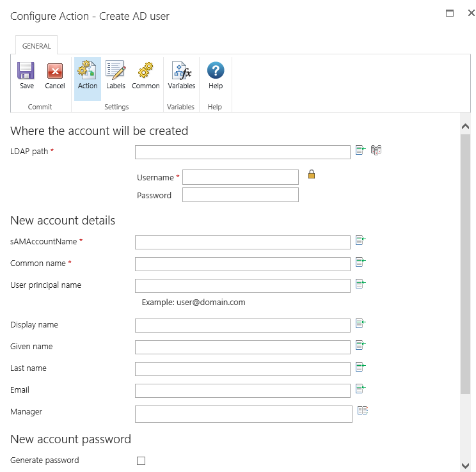Click the LDAP picker icon beside LDAP path

click(x=376, y=150)
